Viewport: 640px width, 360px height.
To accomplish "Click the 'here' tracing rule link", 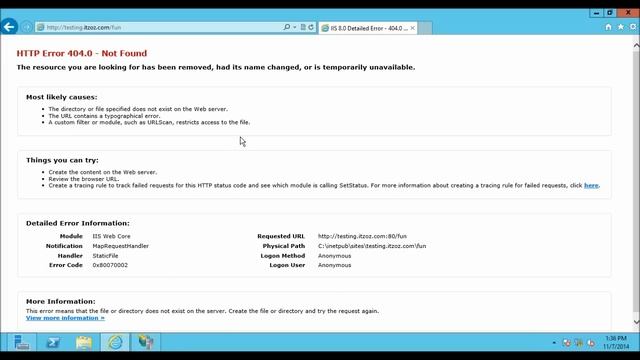I will click(x=591, y=185).
